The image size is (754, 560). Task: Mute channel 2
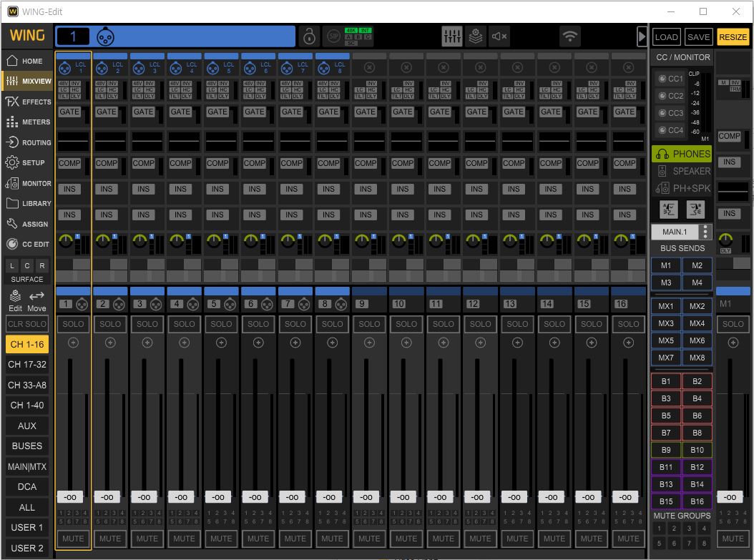tap(110, 539)
